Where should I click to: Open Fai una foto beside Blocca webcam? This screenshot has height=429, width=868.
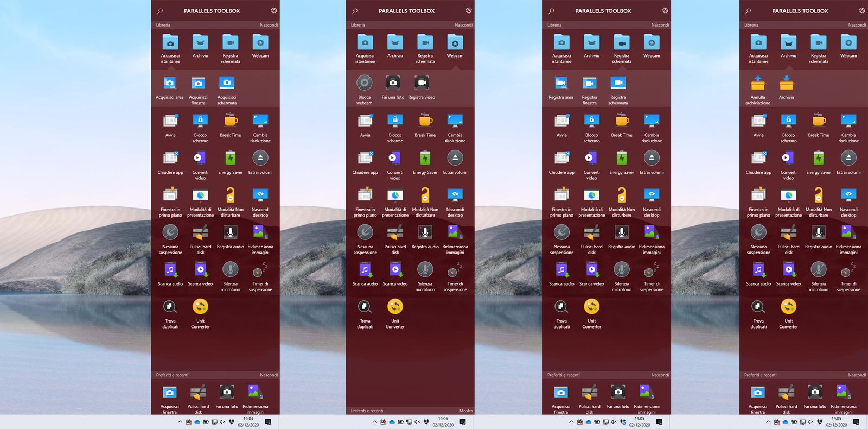tap(393, 88)
